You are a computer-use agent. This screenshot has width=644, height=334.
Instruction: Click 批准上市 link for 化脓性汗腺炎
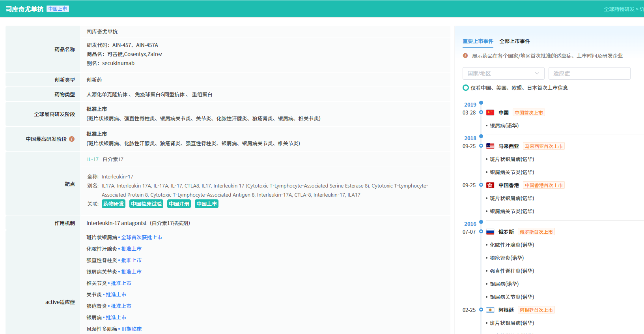coord(131,249)
